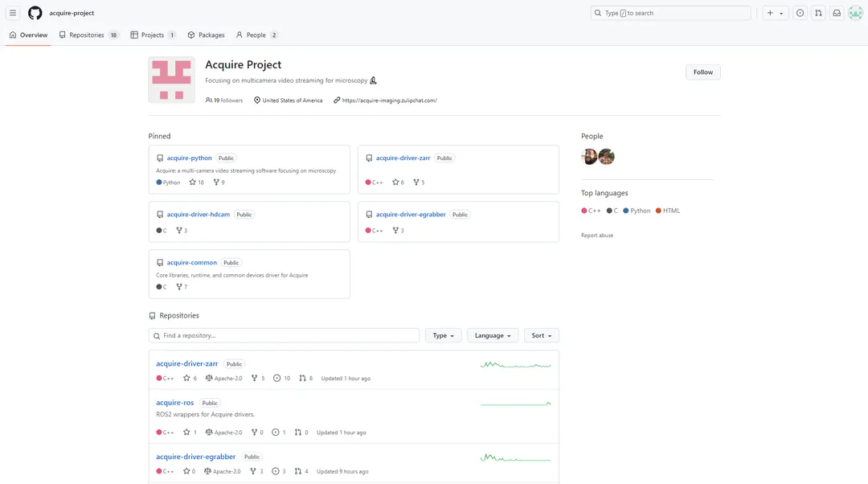Switch to the Repositories tab
The width and height of the screenshot is (868, 484).
(88, 35)
